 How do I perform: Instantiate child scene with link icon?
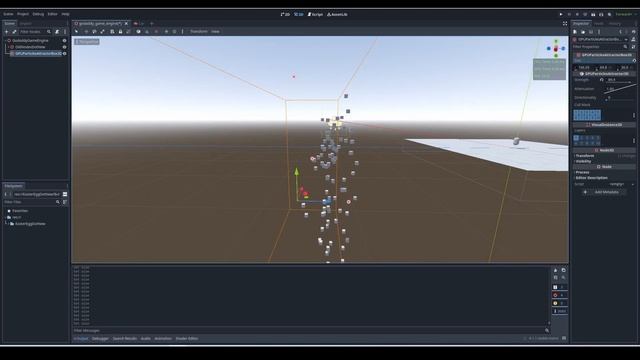pyautogui.click(x=14, y=32)
